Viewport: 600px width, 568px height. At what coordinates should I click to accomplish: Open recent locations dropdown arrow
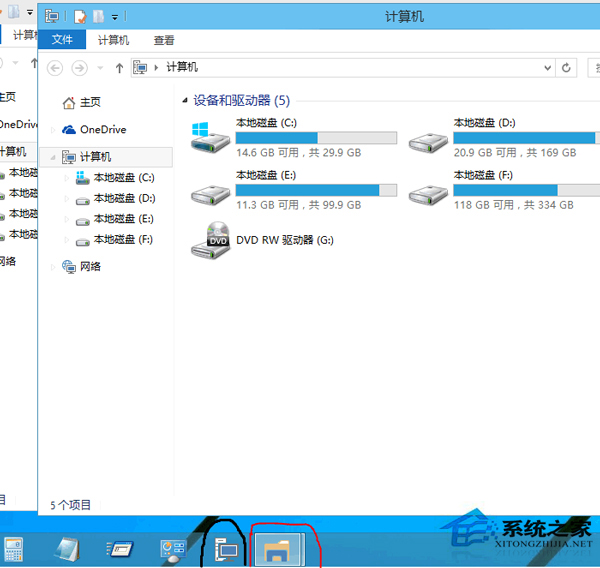[100, 68]
